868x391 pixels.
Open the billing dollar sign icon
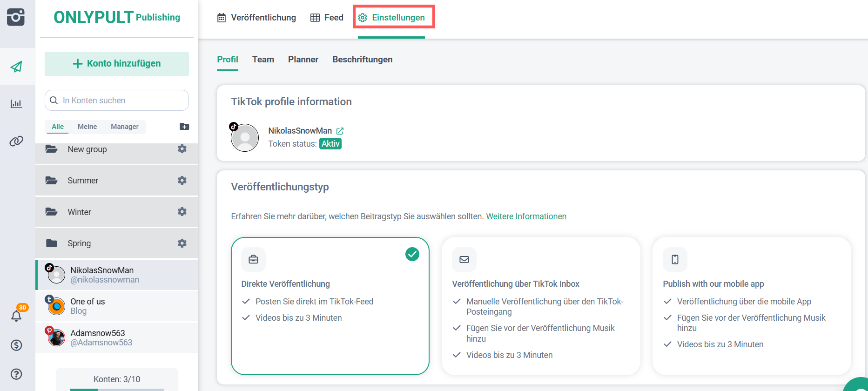point(16,345)
